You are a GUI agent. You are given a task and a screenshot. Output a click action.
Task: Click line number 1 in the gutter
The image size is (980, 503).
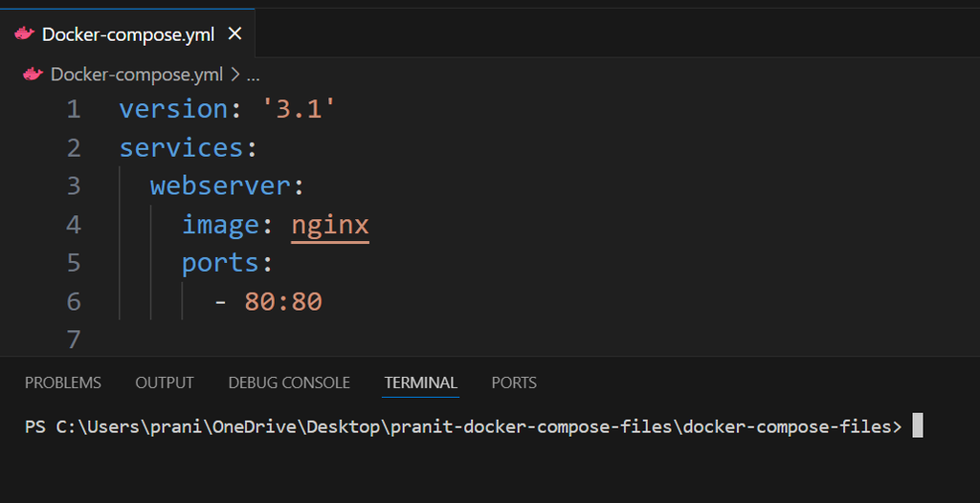74,109
